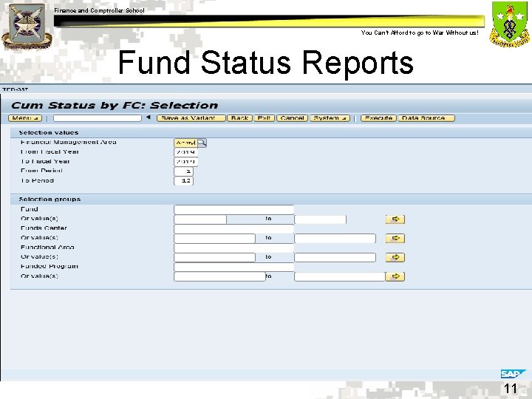Click the Fund group input field
This screenshot has height=399, width=532.
point(233,210)
